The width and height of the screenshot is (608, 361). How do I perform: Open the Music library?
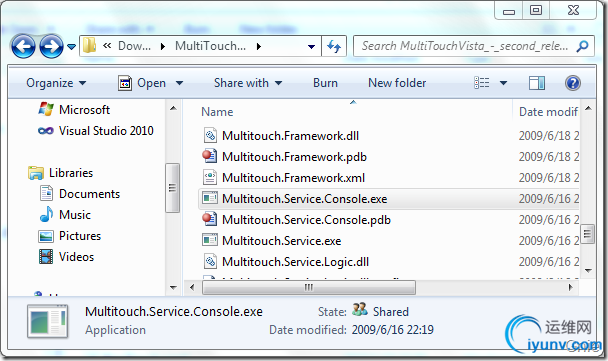(74, 214)
